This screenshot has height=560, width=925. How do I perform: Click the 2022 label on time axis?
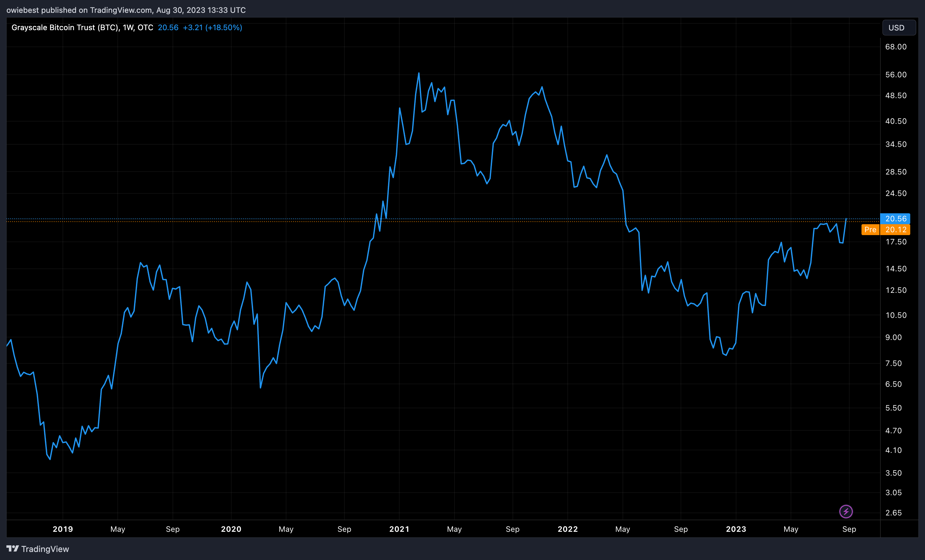click(x=568, y=529)
